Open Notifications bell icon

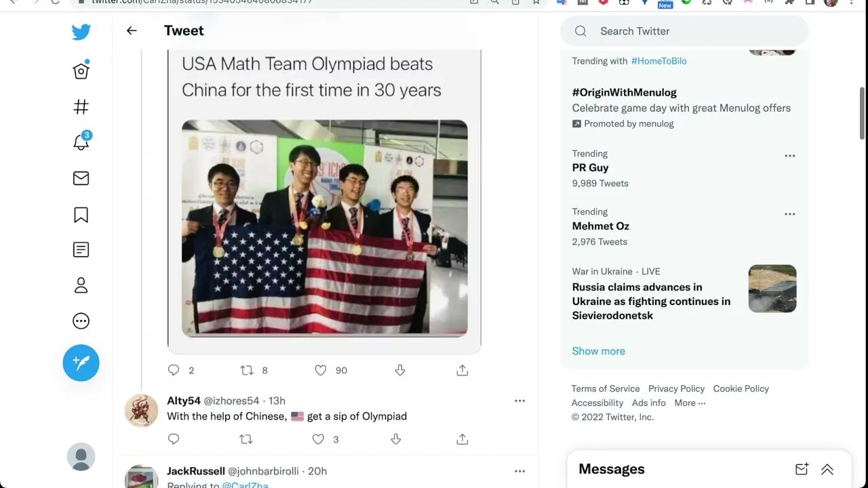pos(81,142)
